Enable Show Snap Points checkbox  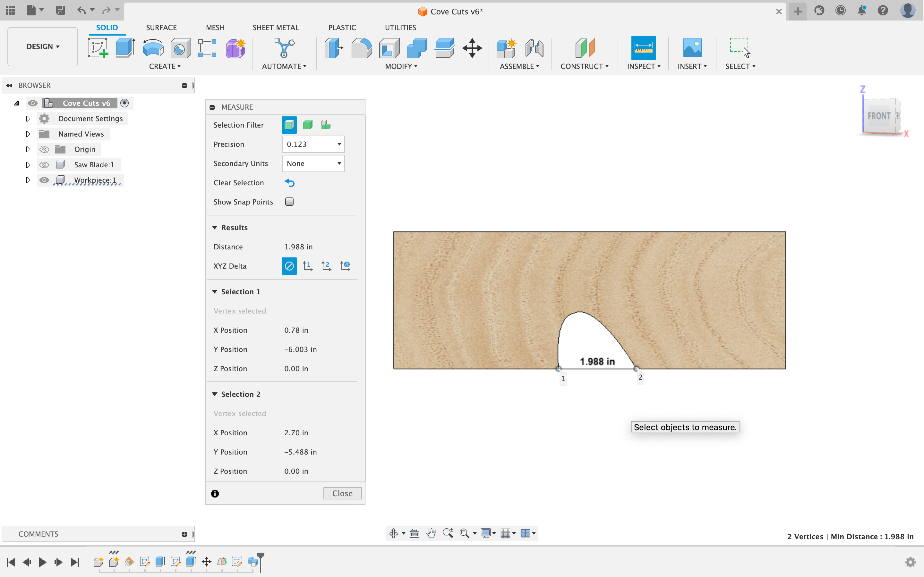289,202
